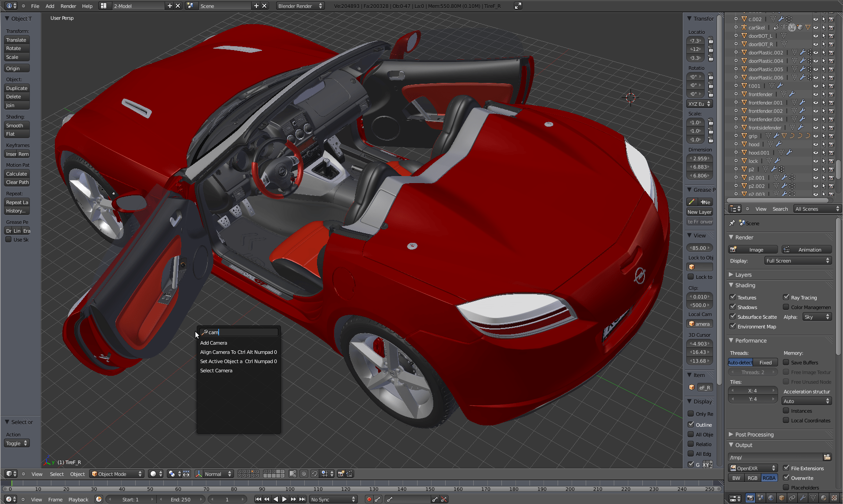Select the Grease Pencil draw pencil icon
This screenshot has width=843, height=504.
click(692, 202)
